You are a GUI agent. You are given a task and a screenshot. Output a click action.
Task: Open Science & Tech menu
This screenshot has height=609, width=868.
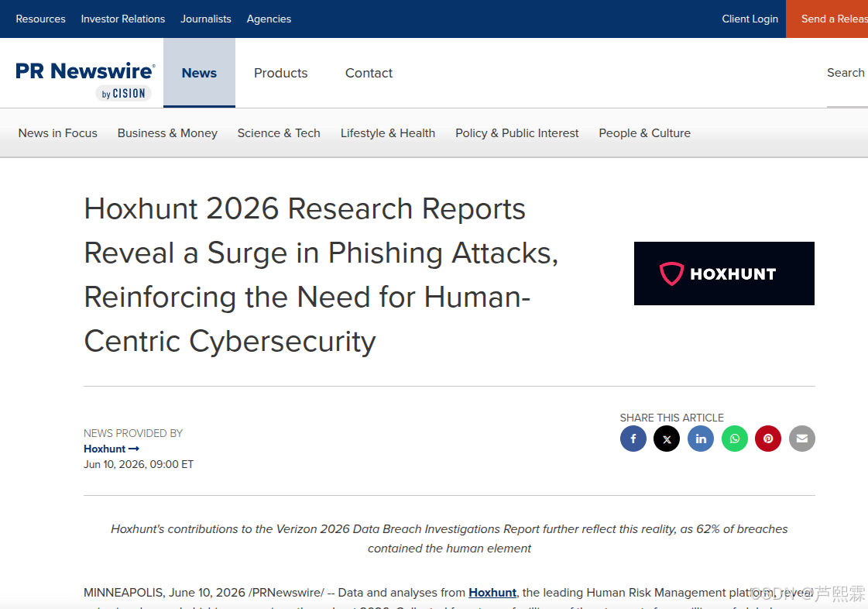(279, 133)
